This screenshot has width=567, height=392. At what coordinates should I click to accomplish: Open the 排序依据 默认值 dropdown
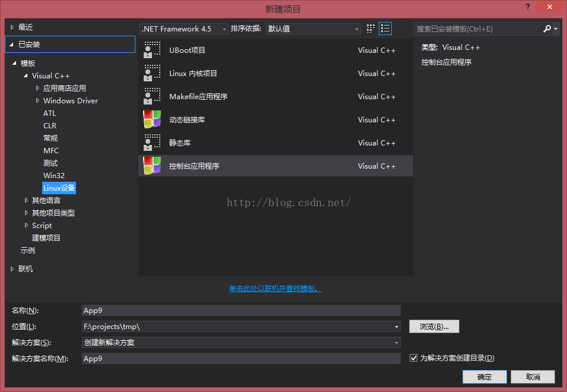313,29
